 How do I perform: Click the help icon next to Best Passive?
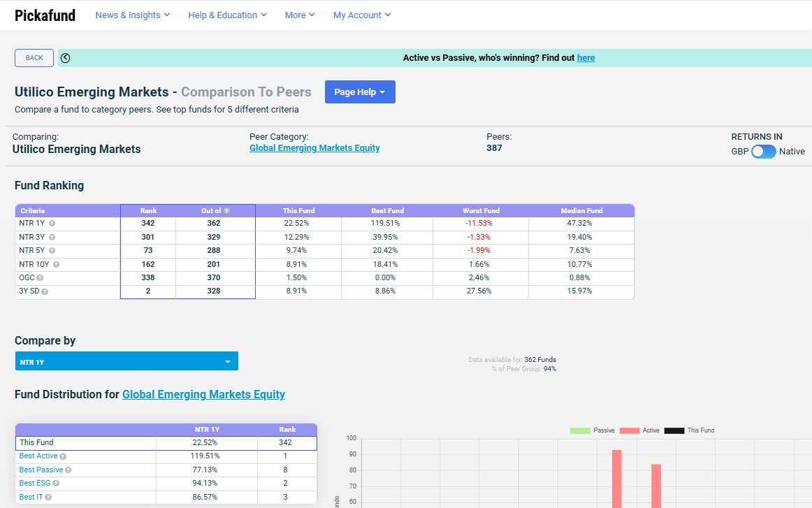[68, 470]
